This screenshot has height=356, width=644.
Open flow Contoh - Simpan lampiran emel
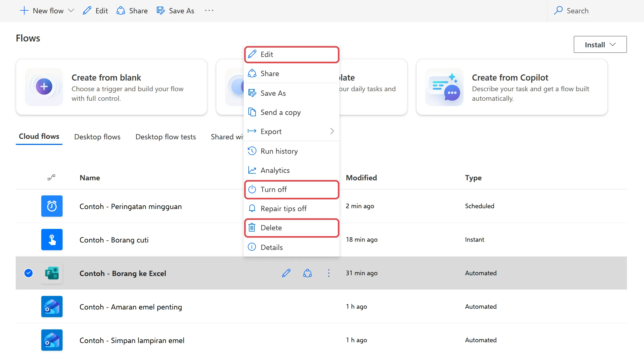(x=132, y=340)
